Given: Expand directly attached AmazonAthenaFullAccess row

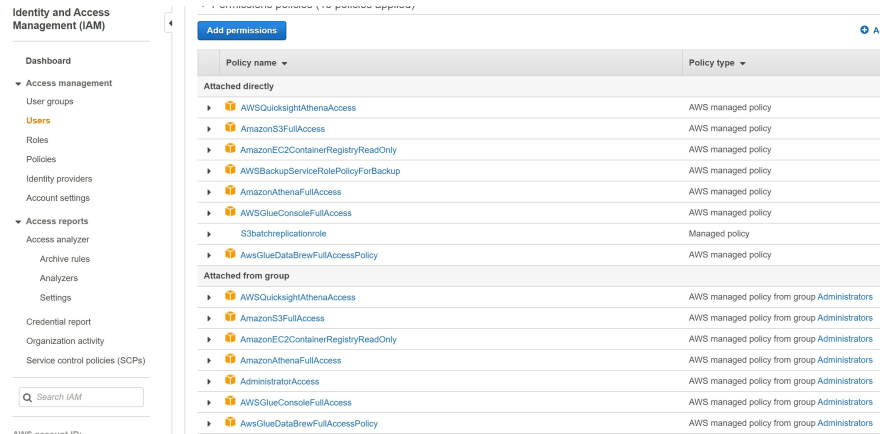Looking at the screenshot, I should (209, 192).
